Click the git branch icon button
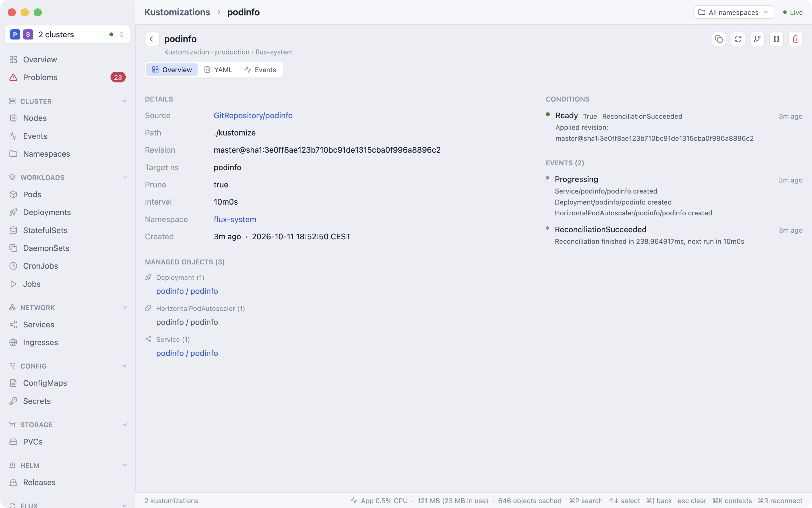 click(x=757, y=39)
